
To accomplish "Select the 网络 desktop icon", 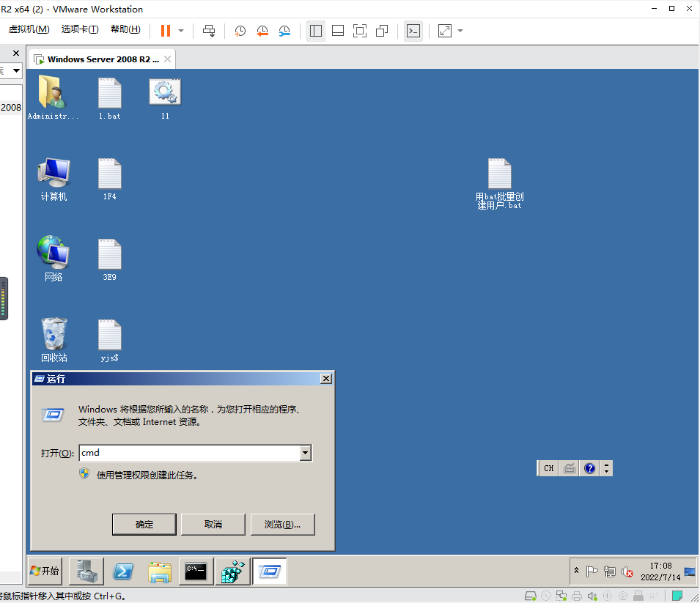I will (54, 259).
